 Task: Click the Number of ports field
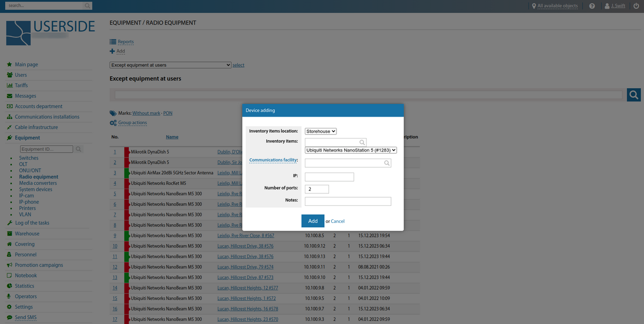[x=317, y=189]
